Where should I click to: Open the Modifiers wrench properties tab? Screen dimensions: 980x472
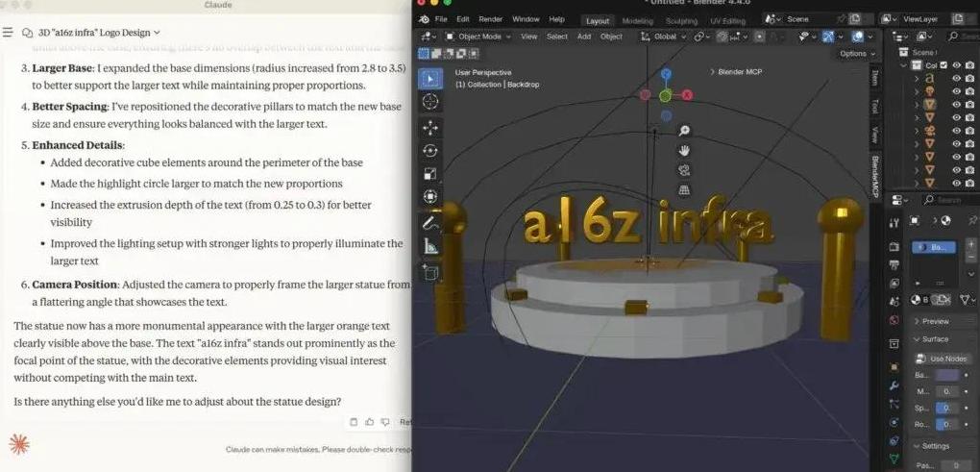(894, 385)
